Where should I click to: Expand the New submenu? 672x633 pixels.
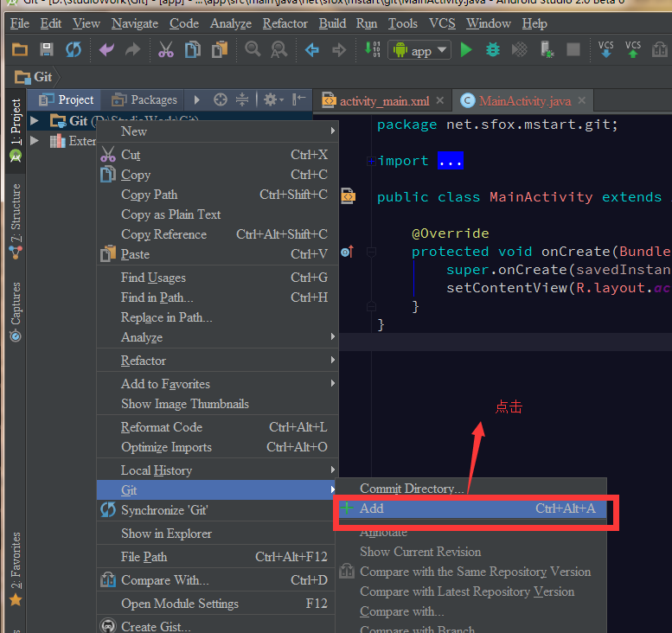pos(217,131)
